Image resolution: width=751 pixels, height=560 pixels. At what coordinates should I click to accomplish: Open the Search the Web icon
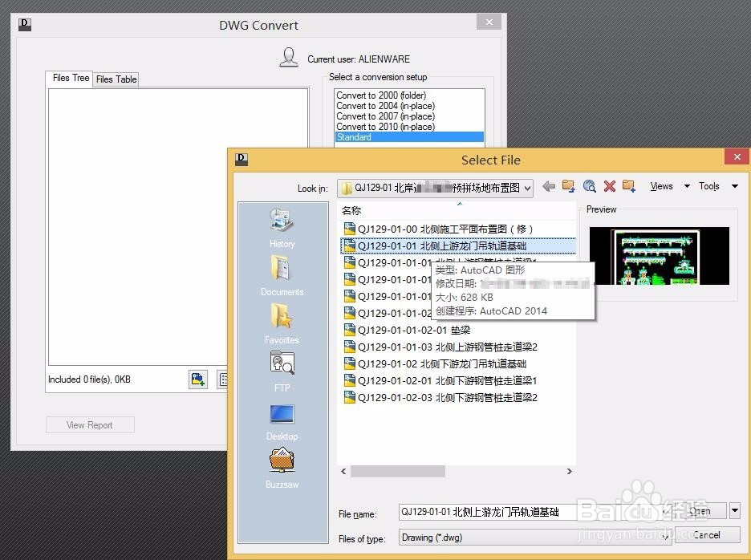(590, 185)
